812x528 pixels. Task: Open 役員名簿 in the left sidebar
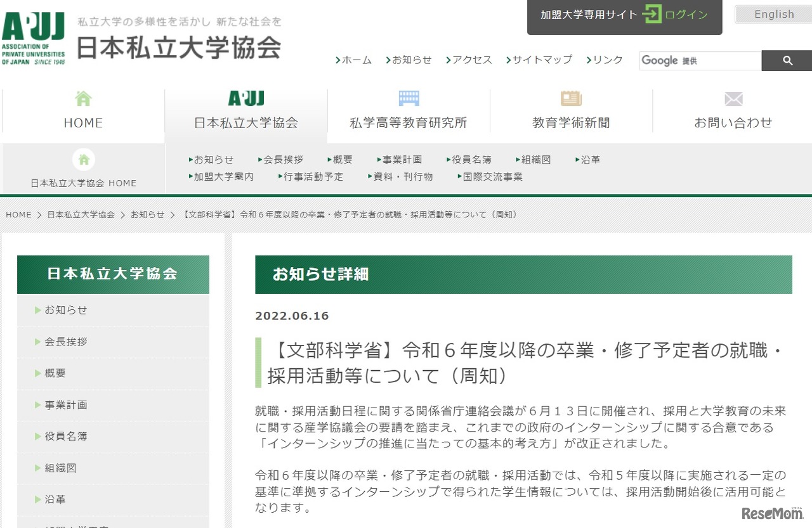pos(113,437)
